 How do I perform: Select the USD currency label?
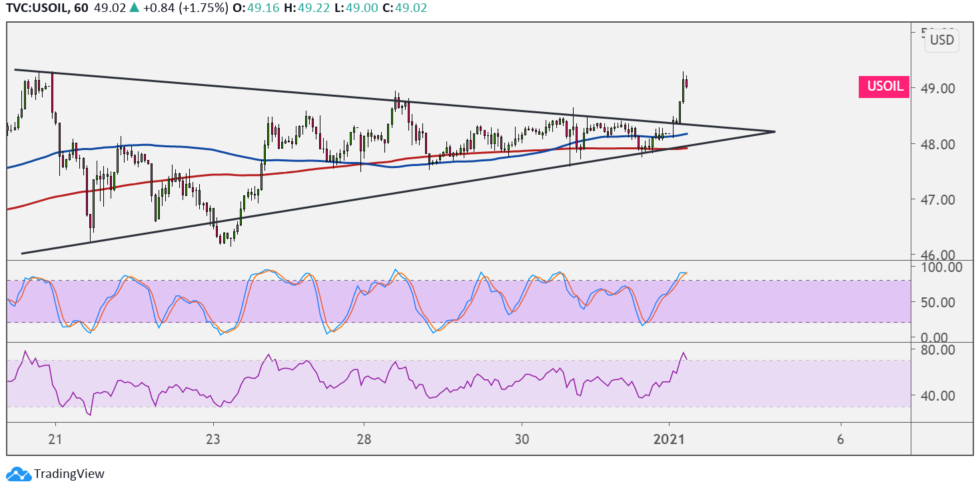click(942, 40)
